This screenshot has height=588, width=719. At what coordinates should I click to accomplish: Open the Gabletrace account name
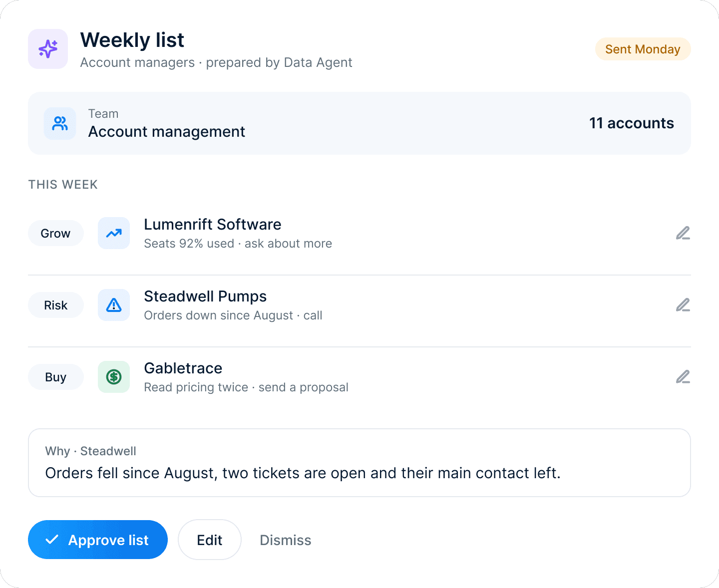183,368
